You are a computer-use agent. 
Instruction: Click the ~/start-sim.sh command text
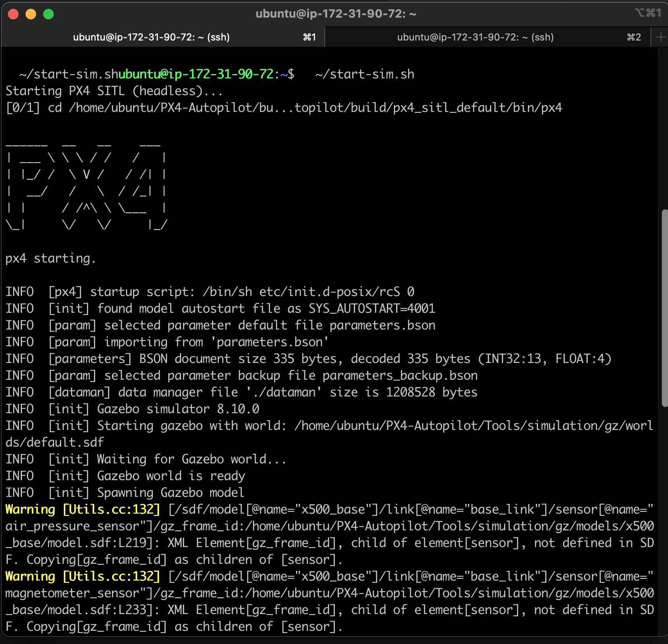pos(364,74)
